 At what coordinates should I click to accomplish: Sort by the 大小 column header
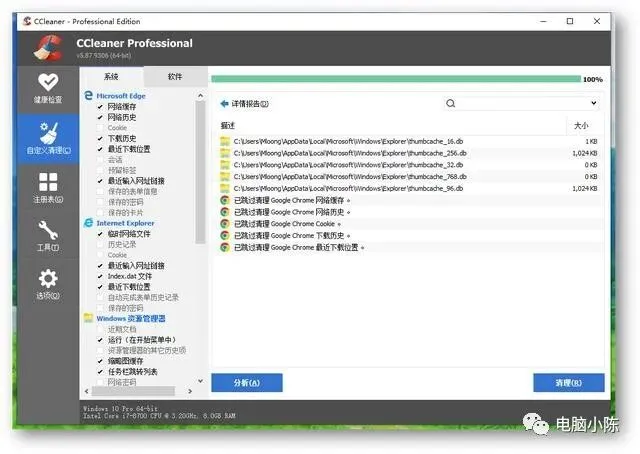pyautogui.click(x=582, y=126)
